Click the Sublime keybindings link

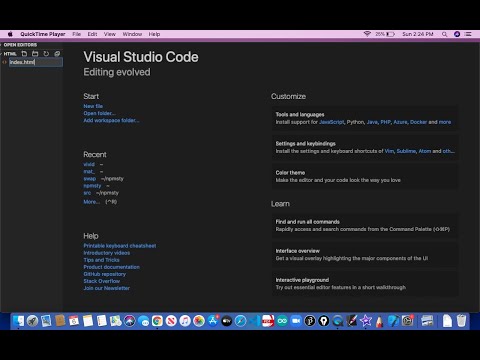[x=406, y=151]
